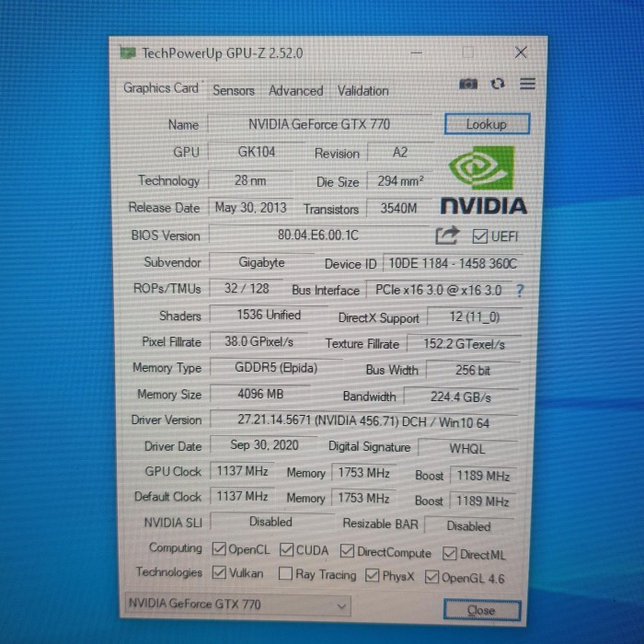Toggle the OpenCL checkbox
Screen dimensions: 644x644
coord(219,548)
